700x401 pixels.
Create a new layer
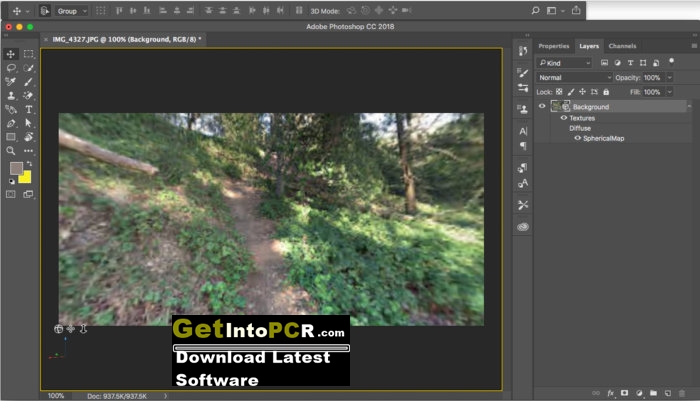click(668, 393)
